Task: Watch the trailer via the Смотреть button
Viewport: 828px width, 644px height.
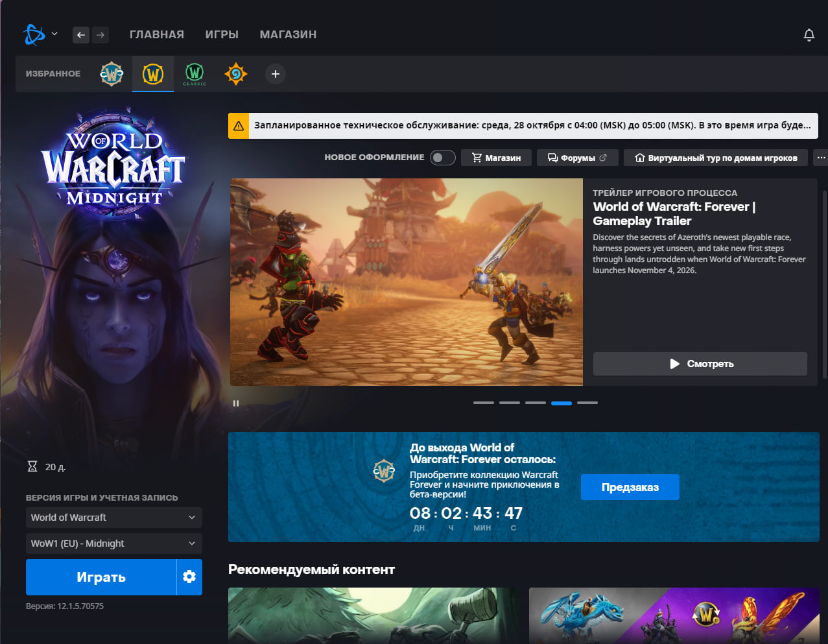Action: pos(700,364)
